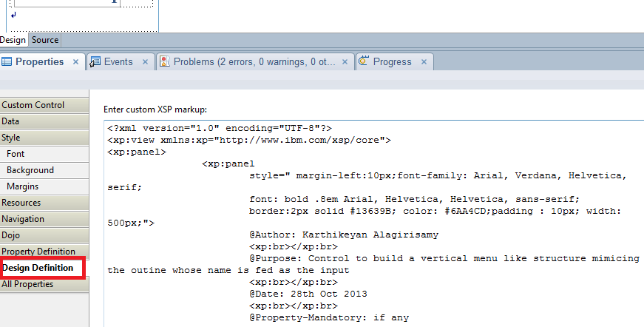Image resolution: width=644 pixels, height=327 pixels.
Task: Click the Progress tab icon
Action: (364, 61)
